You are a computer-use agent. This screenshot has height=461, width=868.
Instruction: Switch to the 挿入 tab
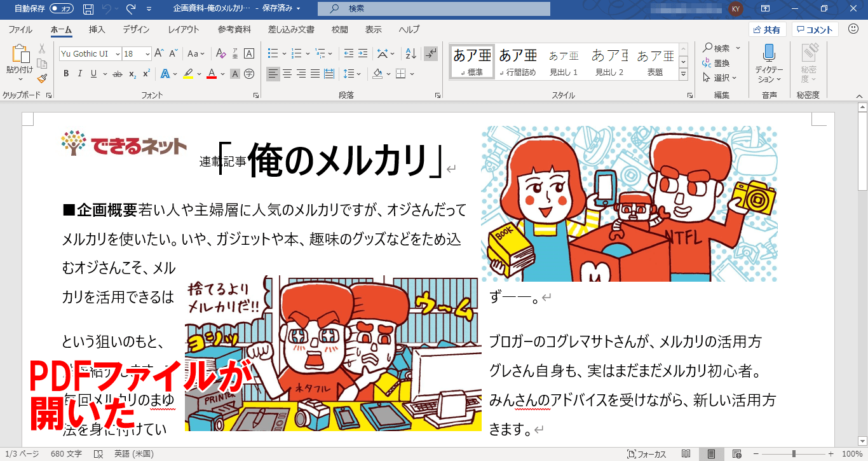pos(97,29)
